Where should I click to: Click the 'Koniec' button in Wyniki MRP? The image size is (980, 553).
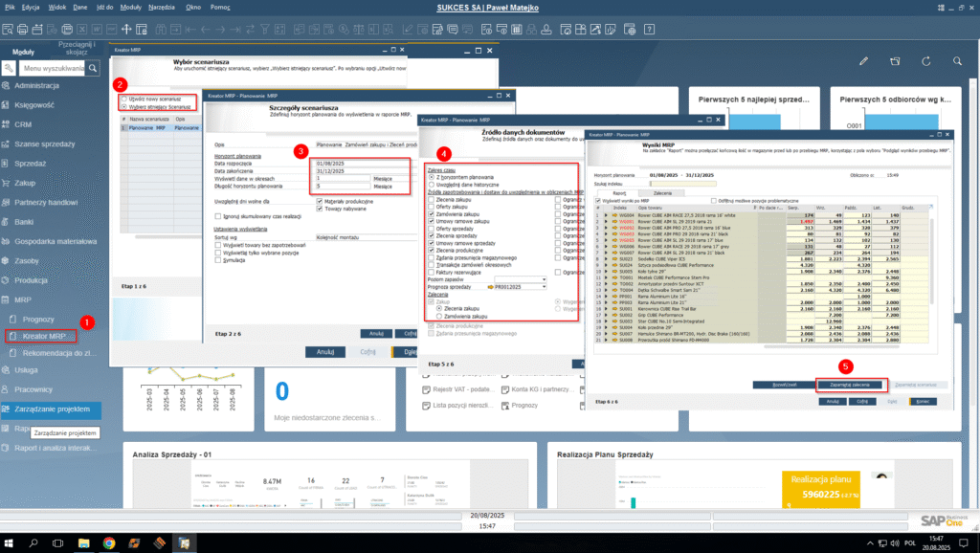pyautogui.click(x=923, y=402)
